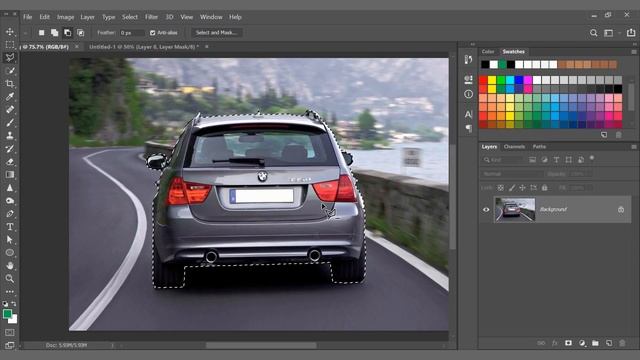Create new fill or adjustment layer
This screenshot has width=640, height=360.
tap(582, 343)
